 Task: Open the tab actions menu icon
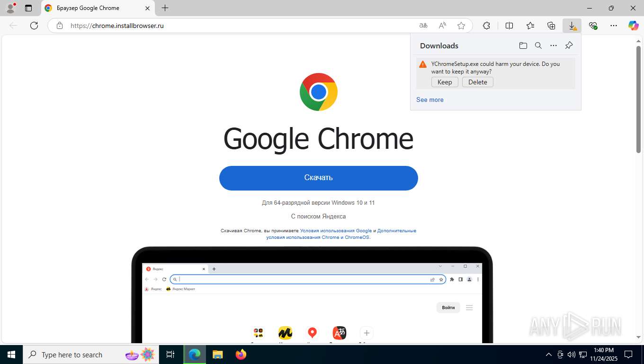28,8
